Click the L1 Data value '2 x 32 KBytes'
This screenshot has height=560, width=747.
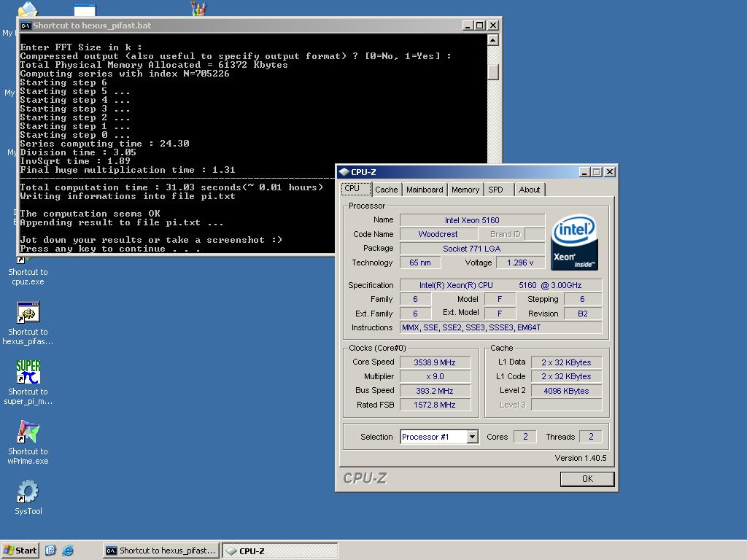(x=566, y=362)
